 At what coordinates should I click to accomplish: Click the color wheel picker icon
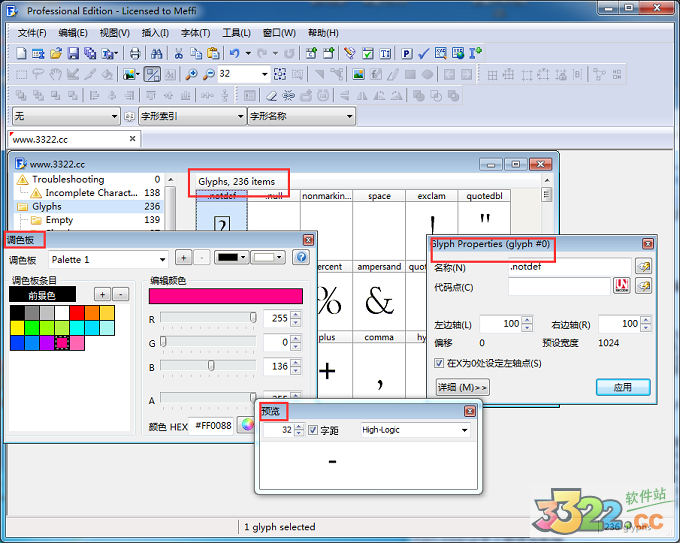(x=246, y=424)
